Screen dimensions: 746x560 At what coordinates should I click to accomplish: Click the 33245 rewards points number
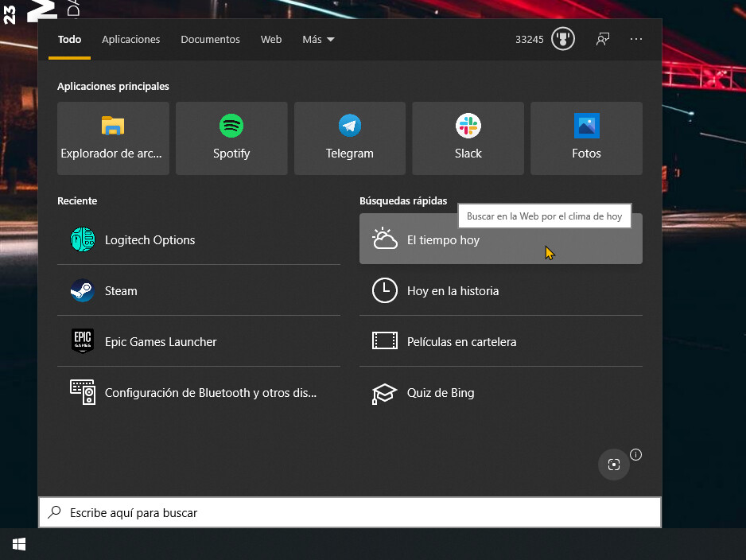pos(529,40)
